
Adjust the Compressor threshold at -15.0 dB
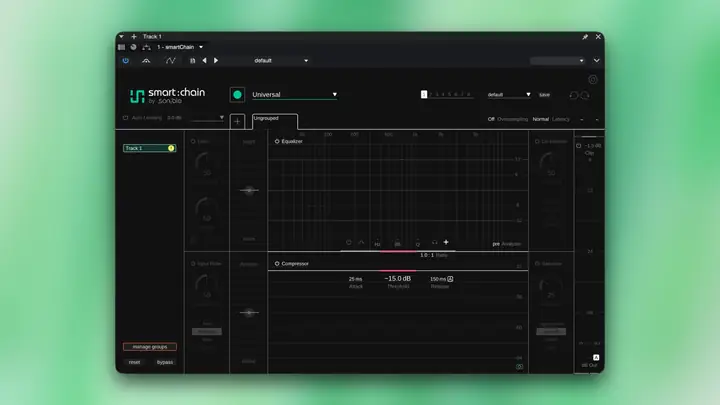pos(398,279)
